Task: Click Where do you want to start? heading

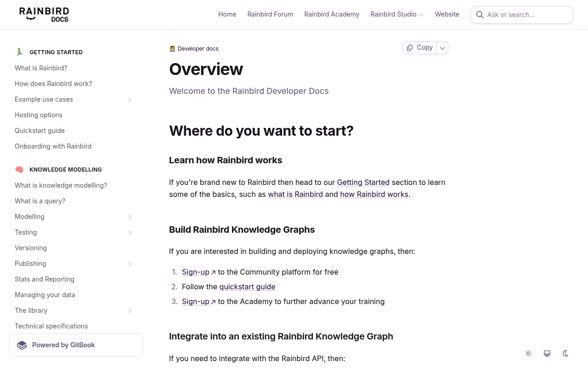Action: pos(261,131)
